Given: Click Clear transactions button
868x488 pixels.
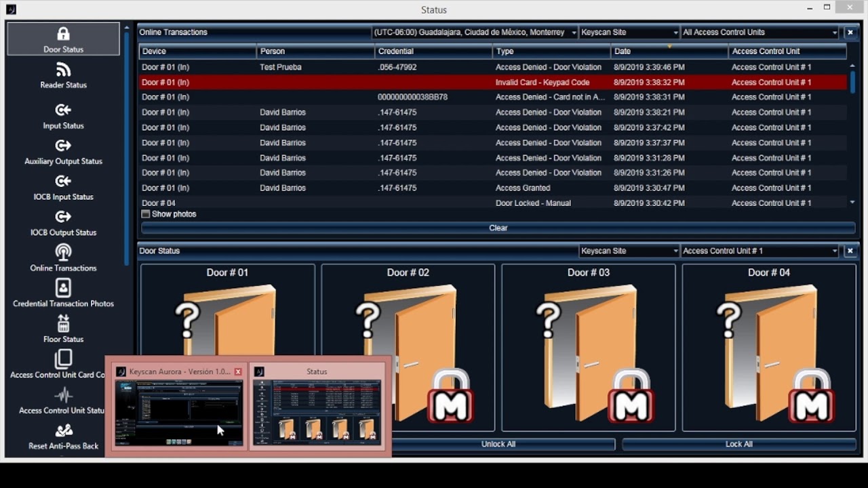Looking at the screenshot, I should 498,228.
